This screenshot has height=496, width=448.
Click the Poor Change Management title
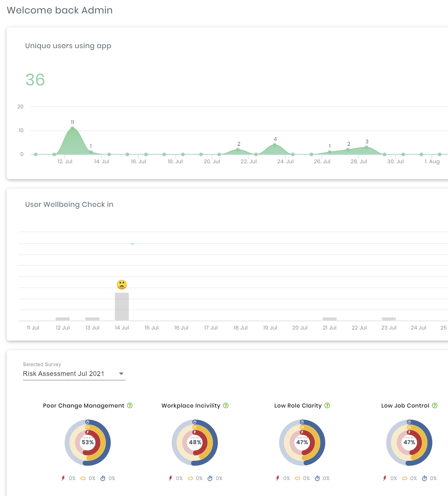point(84,406)
